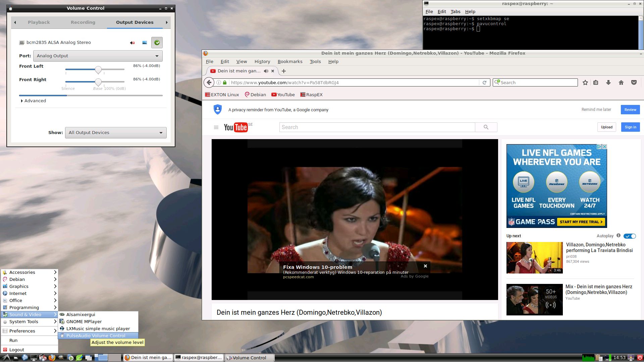This screenshot has width=644, height=362.
Task: Toggle YouTube Autoplay switch
Action: (630, 236)
